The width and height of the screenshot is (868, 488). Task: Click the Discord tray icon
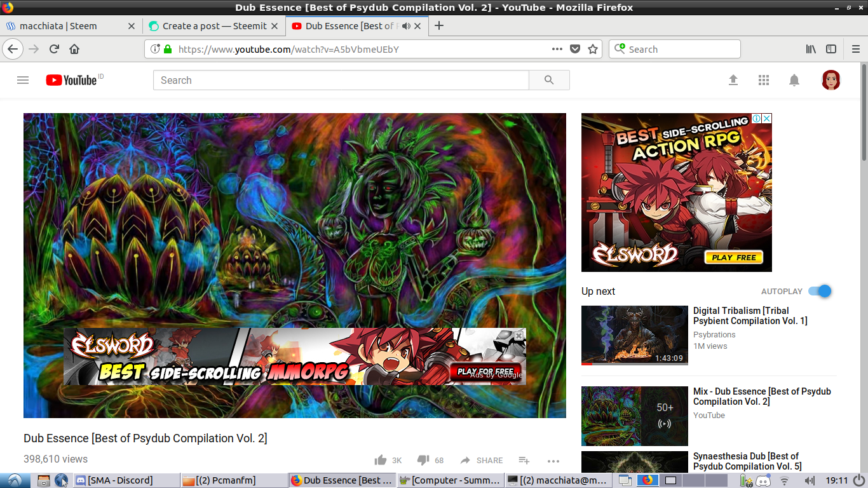click(x=763, y=480)
